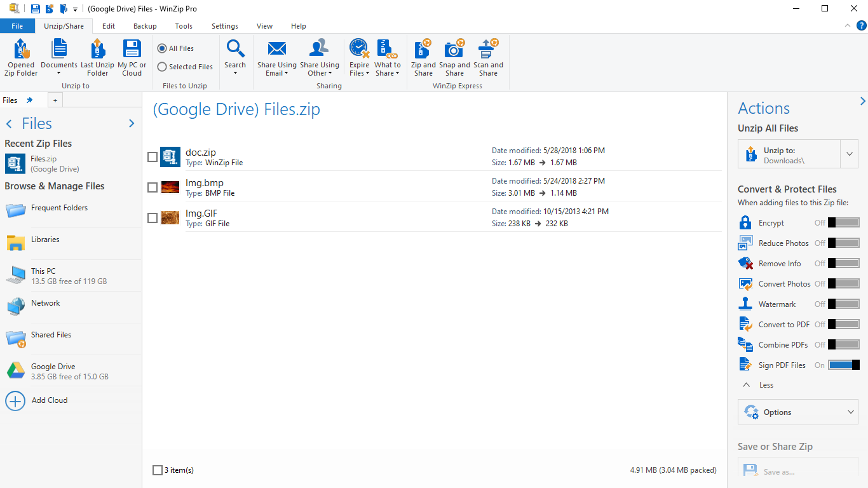Add a new pane tab with plus
868x488 pixels.
(55, 100)
